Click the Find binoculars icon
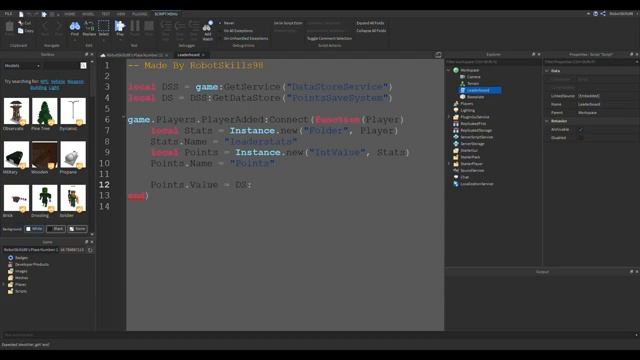640x360 pixels. 75,26
